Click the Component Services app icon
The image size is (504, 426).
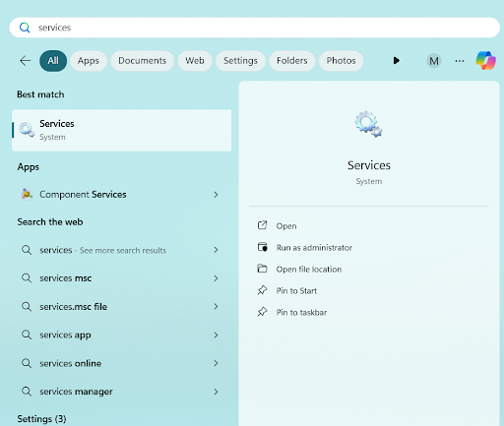click(27, 194)
